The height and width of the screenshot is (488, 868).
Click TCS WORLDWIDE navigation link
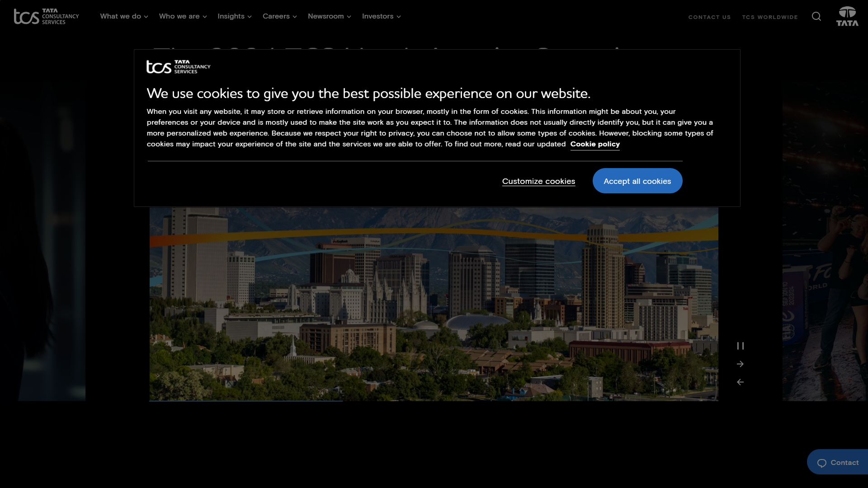point(769,17)
